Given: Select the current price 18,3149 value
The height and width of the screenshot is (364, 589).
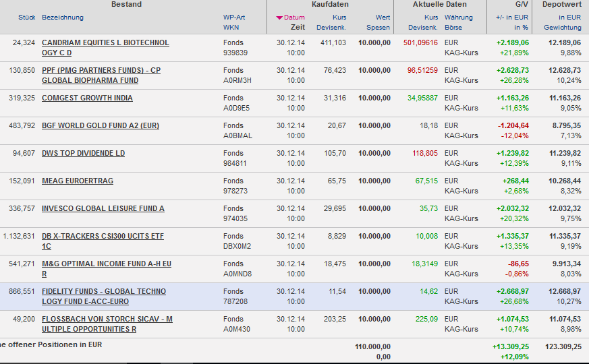Looking at the screenshot, I should coord(424,264).
